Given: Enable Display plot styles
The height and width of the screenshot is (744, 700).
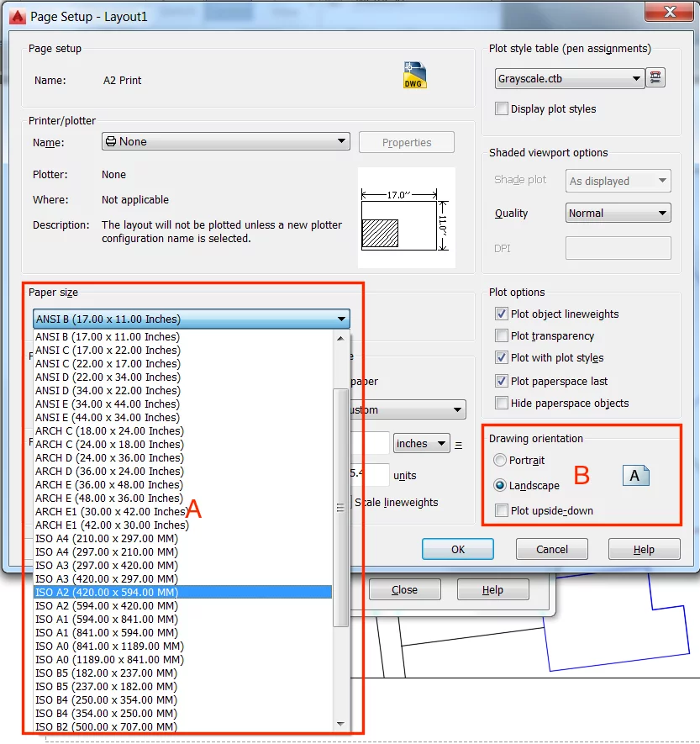Looking at the screenshot, I should tap(502, 108).
